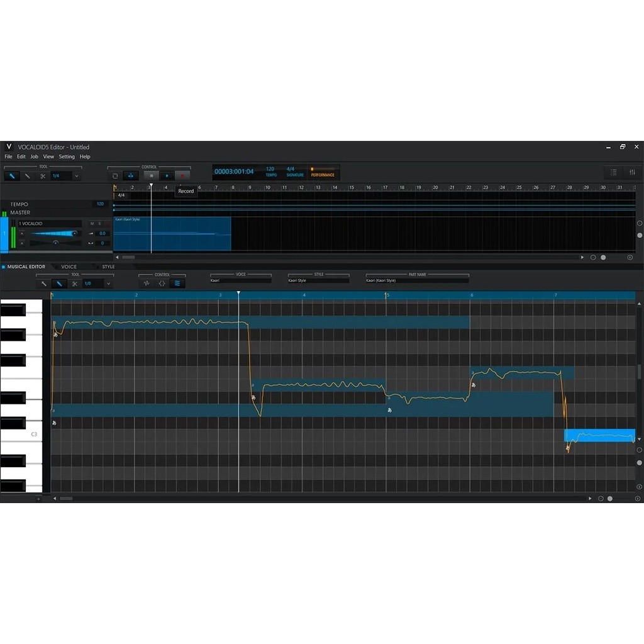Click the STYLE field showing Kaori Style

point(318,280)
